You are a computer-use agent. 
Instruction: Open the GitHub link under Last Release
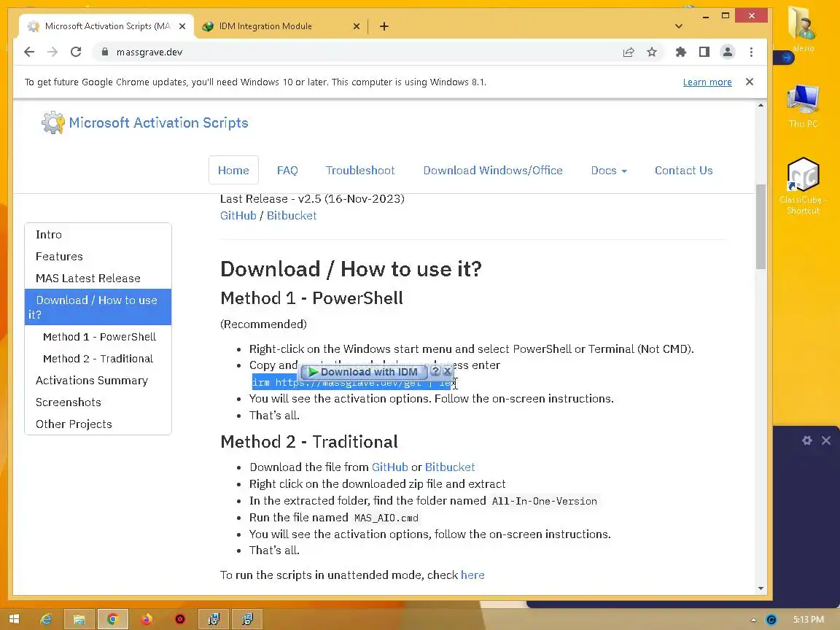click(x=238, y=215)
